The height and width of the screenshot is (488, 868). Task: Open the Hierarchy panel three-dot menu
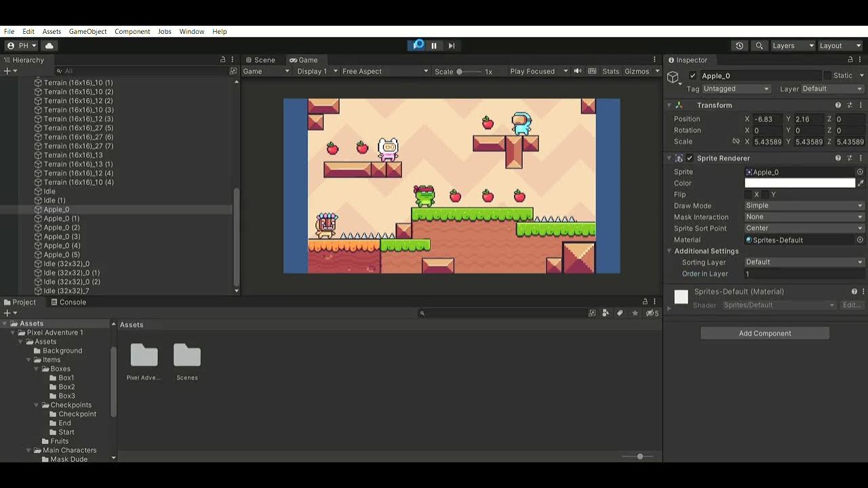[x=233, y=60]
